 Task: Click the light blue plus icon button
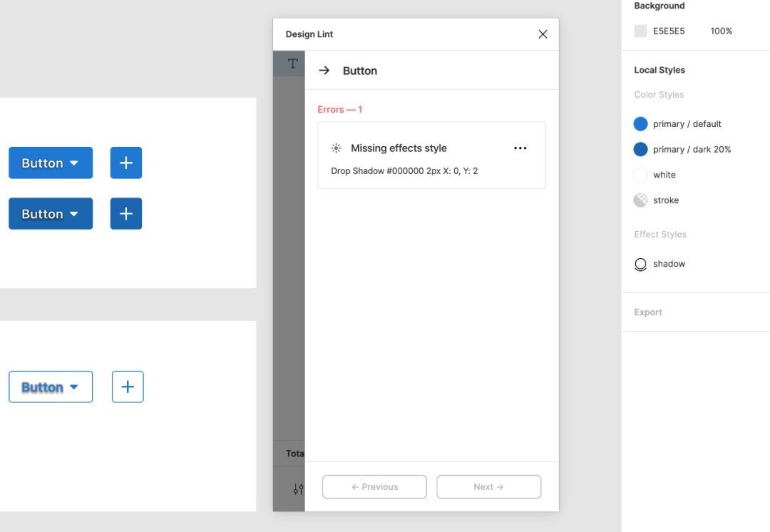[126, 163]
